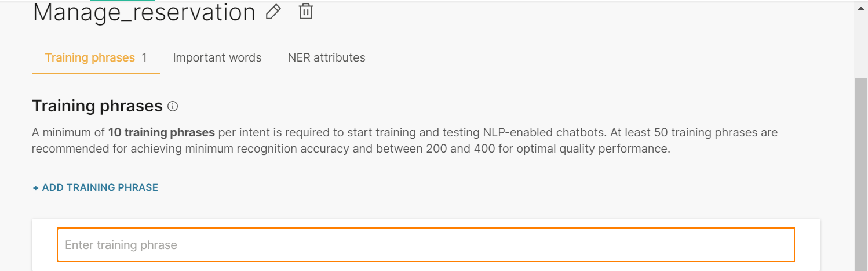
Task: Open the Important words tab
Action: coord(217,57)
